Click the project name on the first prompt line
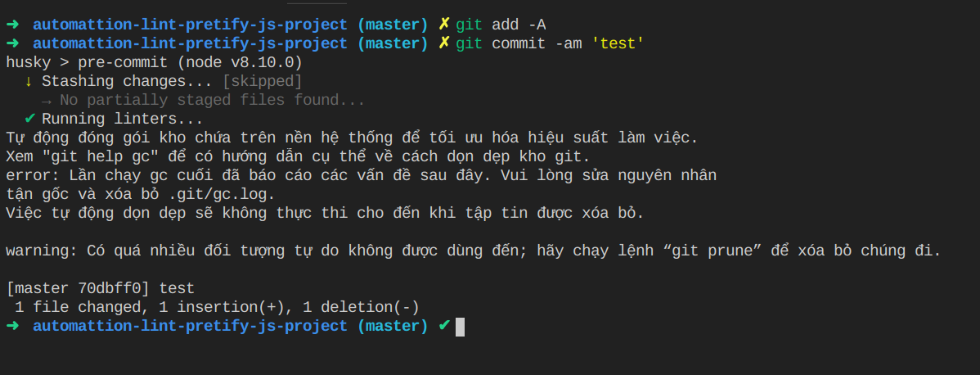This screenshot has width=980, height=375. pos(190,25)
